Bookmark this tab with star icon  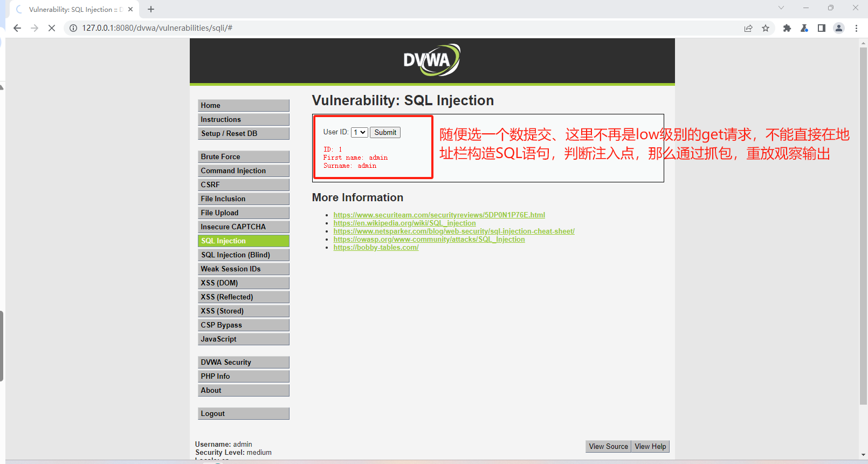click(766, 28)
